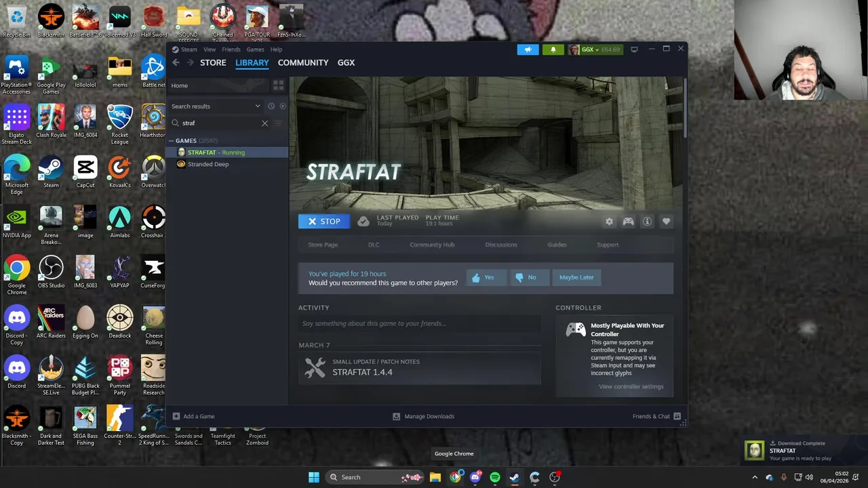Toggle library grid view icon beside Home
868x488 pixels.
(x=278, y=85)
